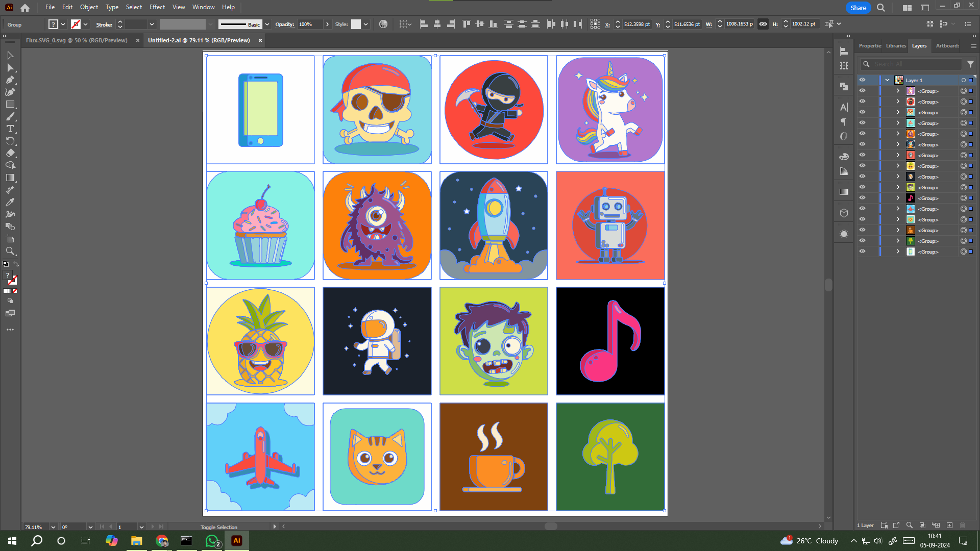Select the Pen tool
This screenshot has height=551, width=980.
pos(10,80)
